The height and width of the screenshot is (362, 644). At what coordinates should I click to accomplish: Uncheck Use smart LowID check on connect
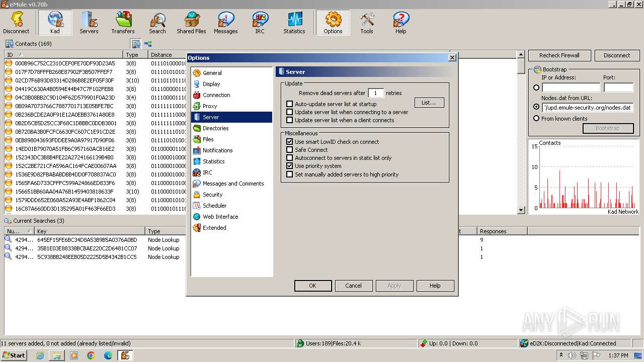click(x=289, y=142)
